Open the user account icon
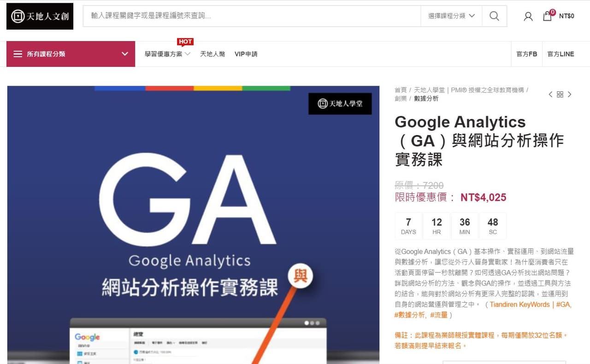 528,17
